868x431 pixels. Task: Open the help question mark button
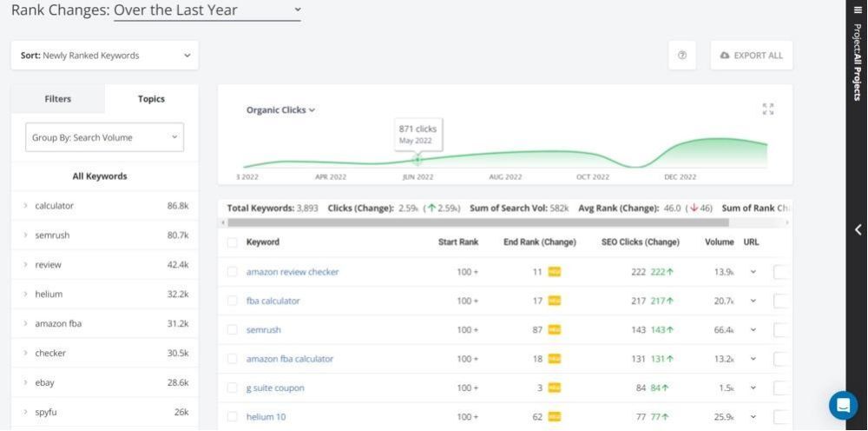click(682, 56)
